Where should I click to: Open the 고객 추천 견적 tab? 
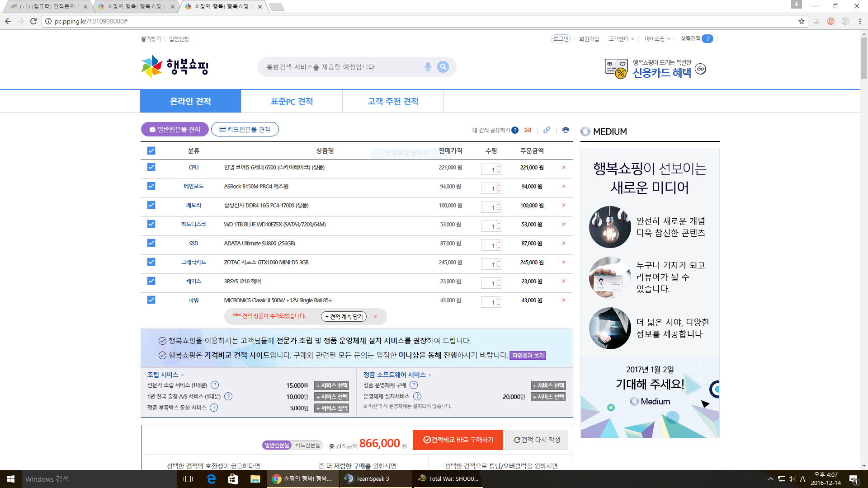click(x=393, y=101)
